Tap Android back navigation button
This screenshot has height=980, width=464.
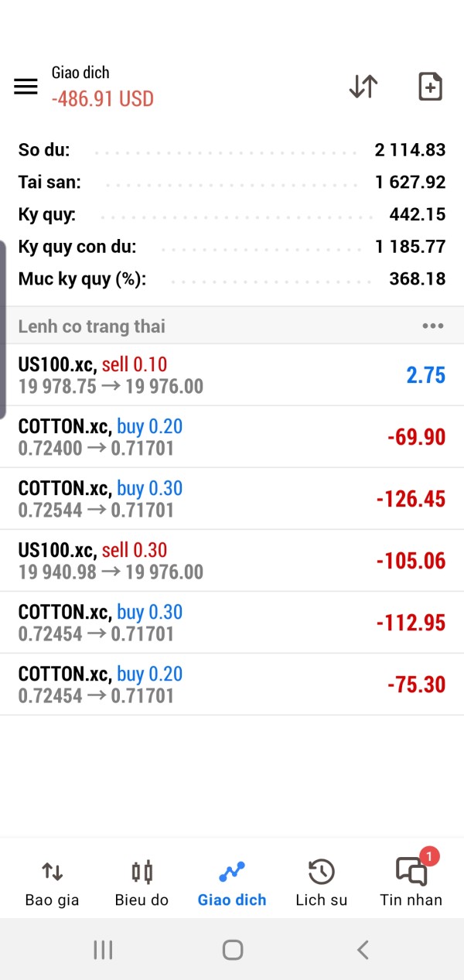362,949
